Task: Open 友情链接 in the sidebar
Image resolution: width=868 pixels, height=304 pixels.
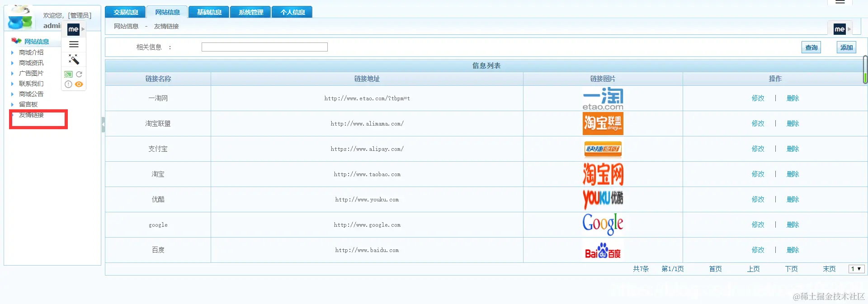Action: [31, 115]
